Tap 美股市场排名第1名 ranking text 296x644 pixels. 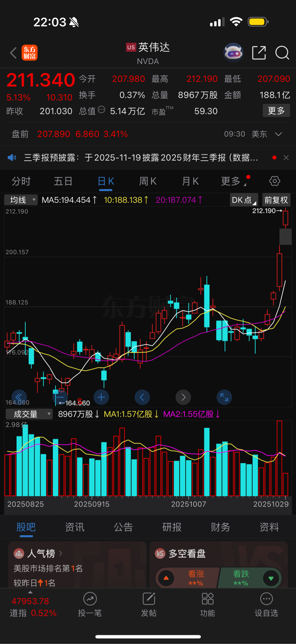click(x=48, y=568)
